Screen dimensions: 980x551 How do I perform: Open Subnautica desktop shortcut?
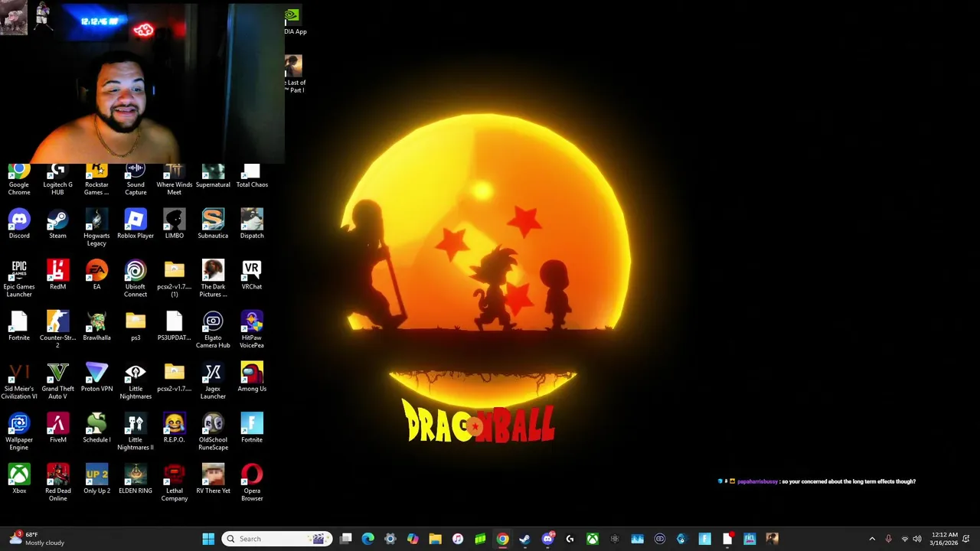tap(213, 224)
